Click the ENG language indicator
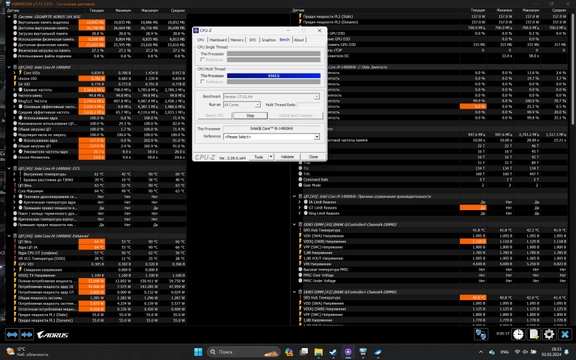Viewport: 576px width, 360px height. pos(504,352)
